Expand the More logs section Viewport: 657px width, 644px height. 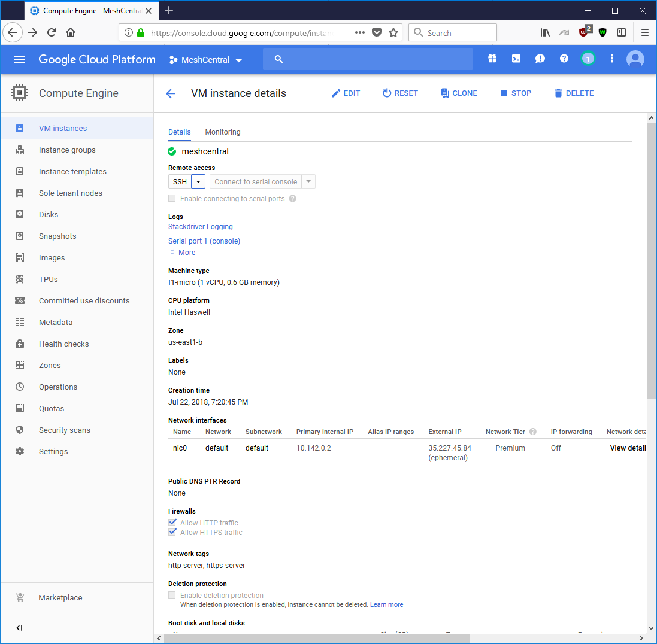pyautogui.click(x=182, y=253)
